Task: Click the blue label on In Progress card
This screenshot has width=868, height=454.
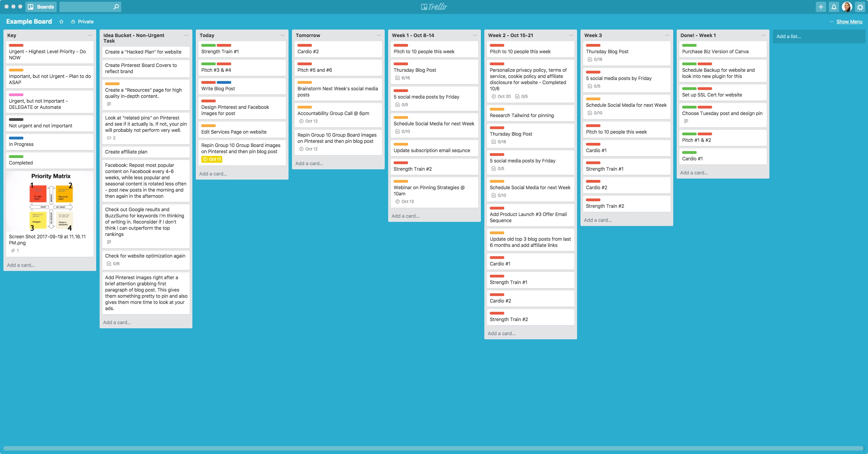Action: [x=16, y=138]
